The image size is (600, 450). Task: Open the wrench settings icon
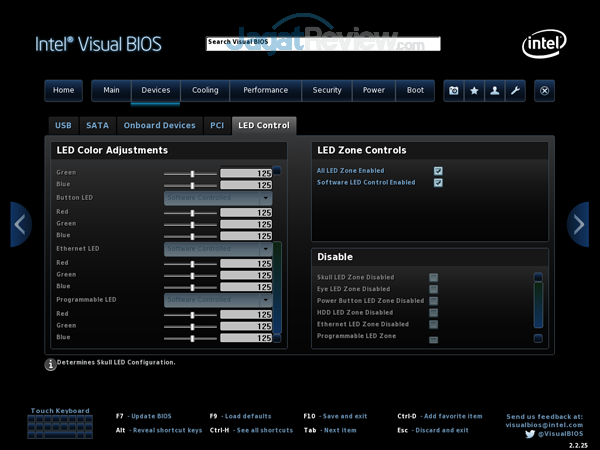(x=515, y=90)
